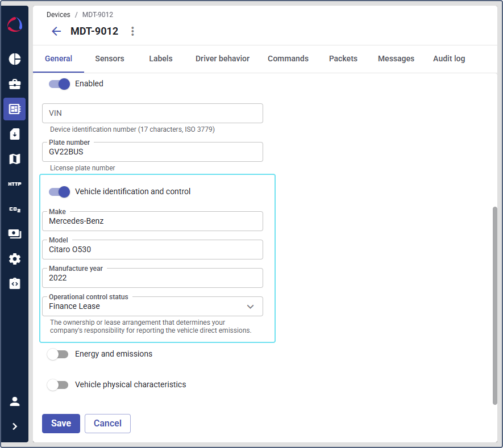Enable the Energy and emissions toggle

[x=57, y=354]
